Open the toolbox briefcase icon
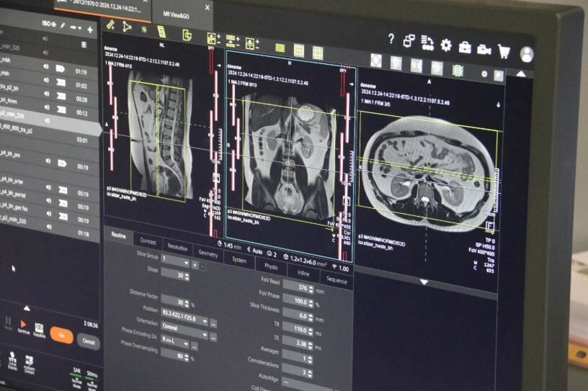 pyautogui.click(x=465, y=48)
